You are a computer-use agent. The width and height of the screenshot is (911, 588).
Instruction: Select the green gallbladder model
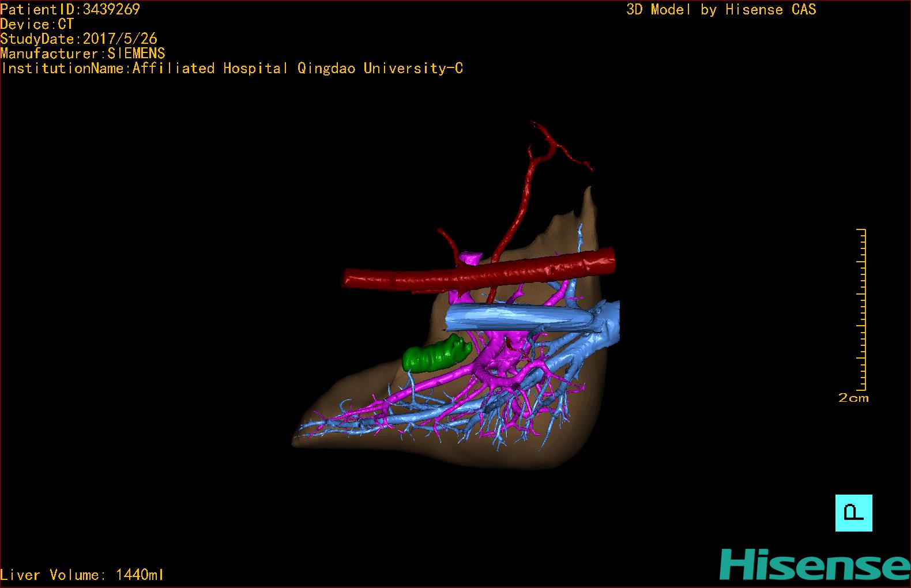click(x=436, y=354)
